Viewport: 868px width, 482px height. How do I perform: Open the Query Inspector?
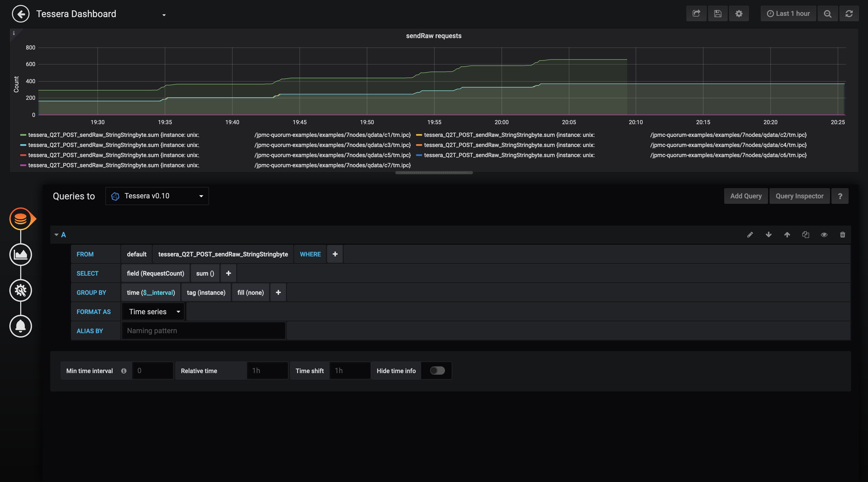[x=799, y=196]
